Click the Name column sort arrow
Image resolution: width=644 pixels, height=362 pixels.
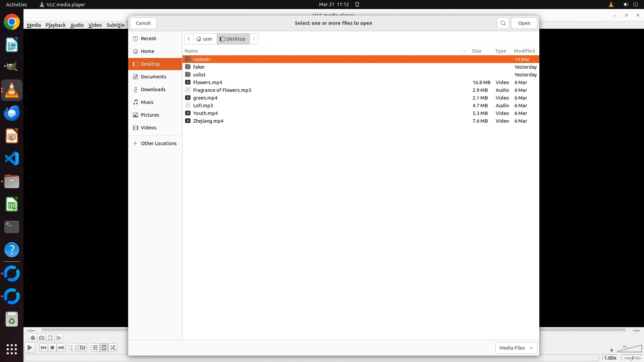coord(465,51)
